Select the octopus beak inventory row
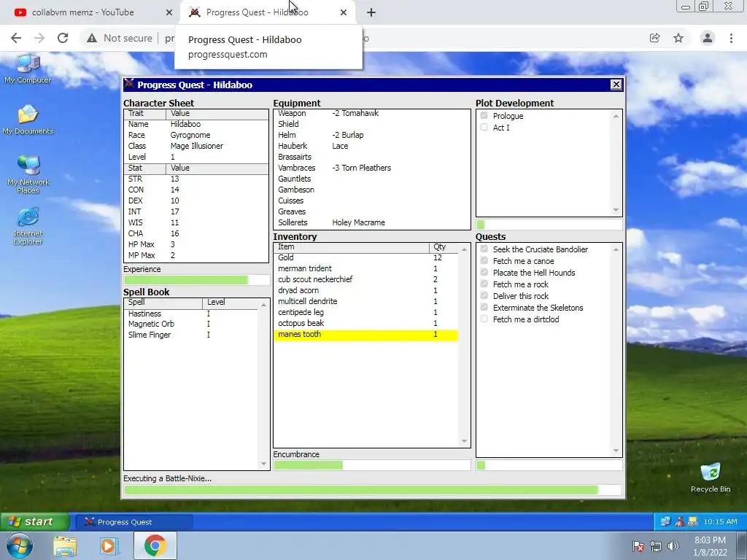 tap(366, 323)
